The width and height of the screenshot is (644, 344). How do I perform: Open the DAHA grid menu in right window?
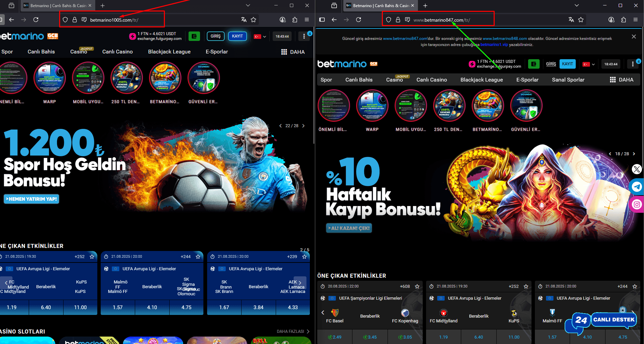tap(621, 80)
